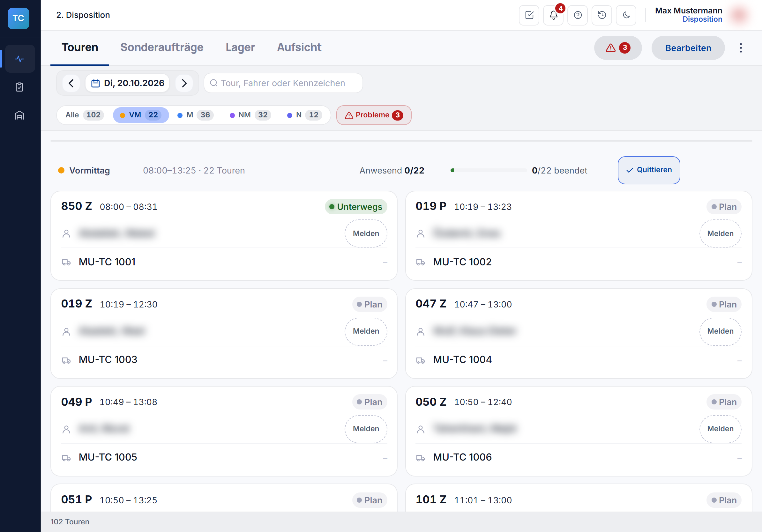Click Melden on tour 049 P
Screen dimensions: 762x532
(366, 429)
